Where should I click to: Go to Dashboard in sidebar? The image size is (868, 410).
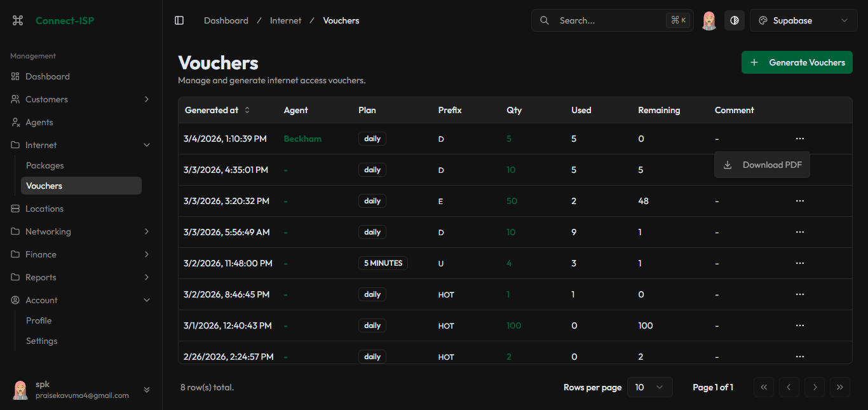click(x=48, y=76)
